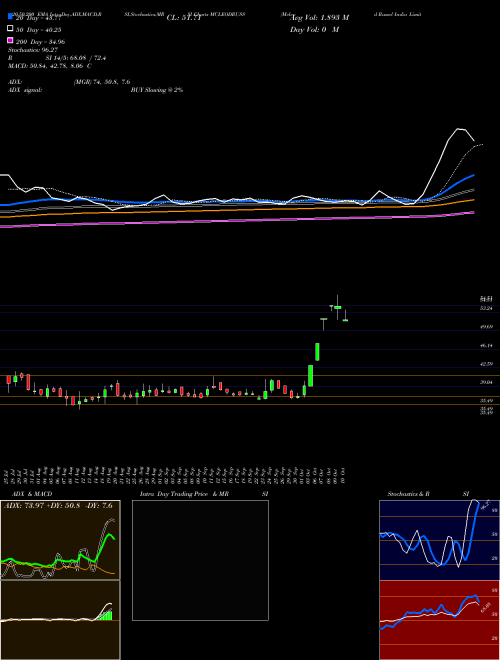Click the blue Stochastics oscillator panel
This screenshot has width=500, height=660.
(439, 540)
